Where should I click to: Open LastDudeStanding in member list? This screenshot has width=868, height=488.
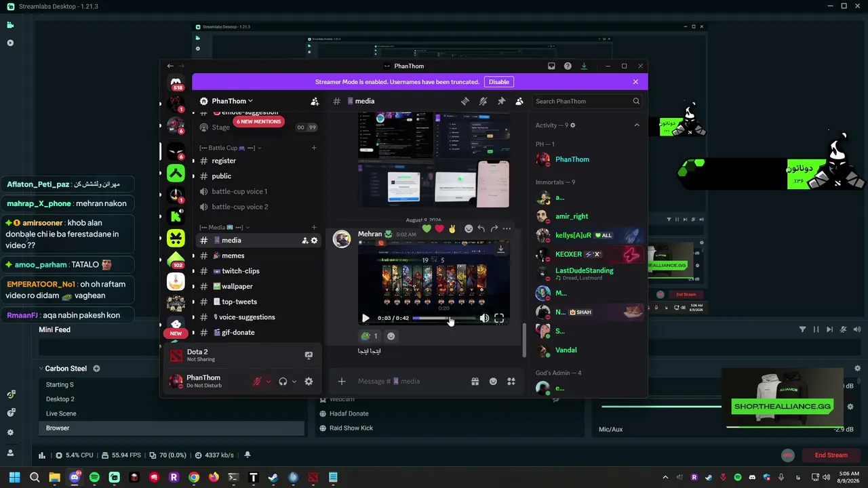tap(587, 274)
